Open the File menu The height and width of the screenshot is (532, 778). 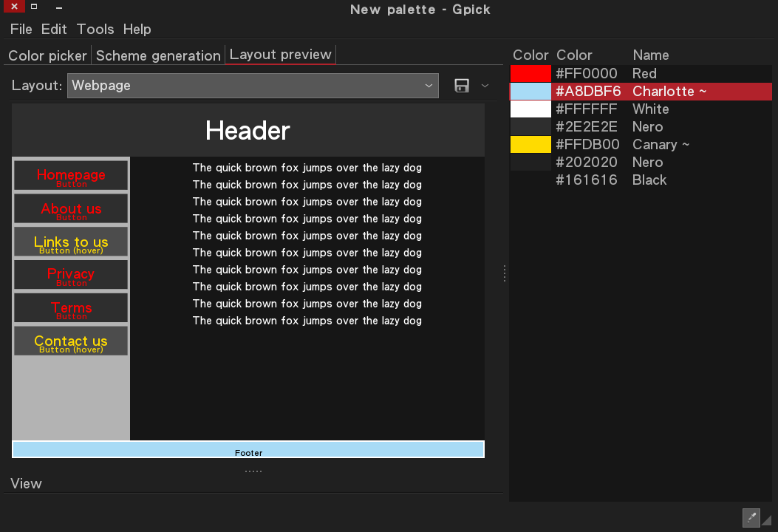pos(21,30)
